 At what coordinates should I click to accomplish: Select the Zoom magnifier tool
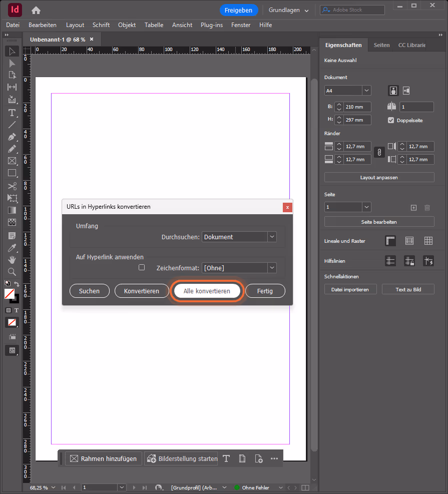(12, 272)
